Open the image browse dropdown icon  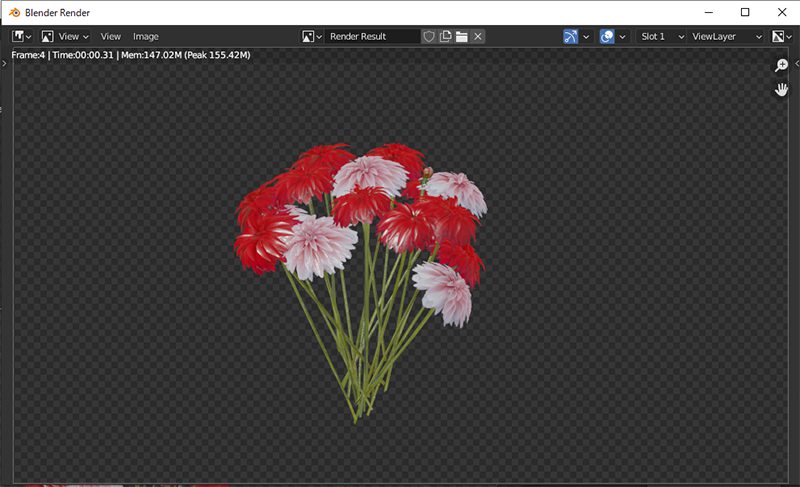(x=312, y=36)
